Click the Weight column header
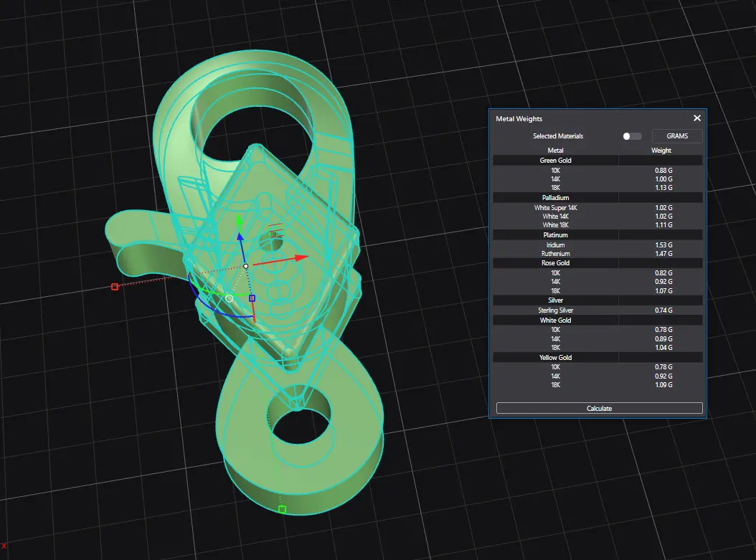 coord(661,151)
